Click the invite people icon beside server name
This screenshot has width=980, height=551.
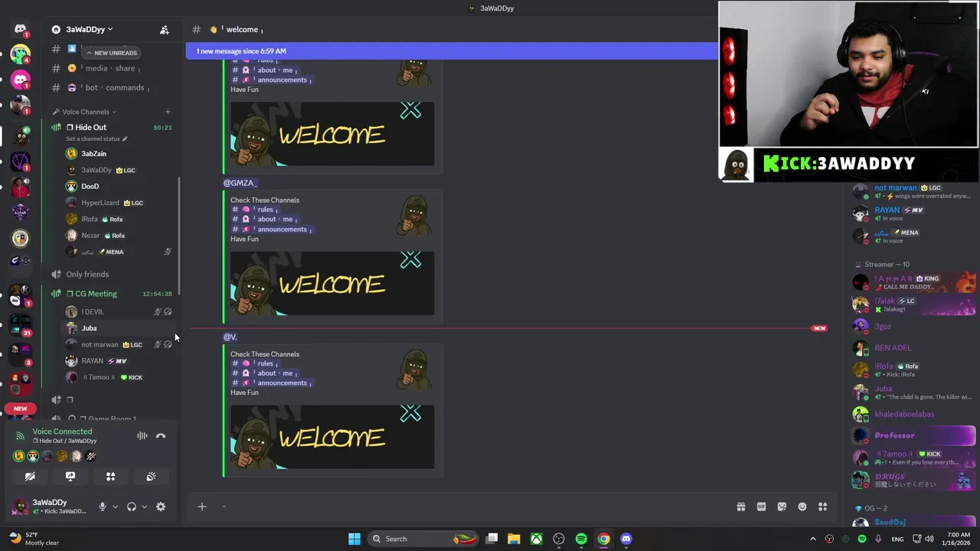click(164, 30)
